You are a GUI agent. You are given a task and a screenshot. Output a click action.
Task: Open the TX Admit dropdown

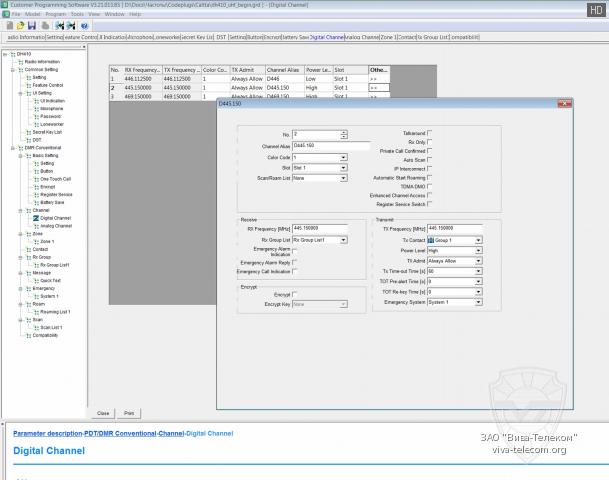point(478,261)
